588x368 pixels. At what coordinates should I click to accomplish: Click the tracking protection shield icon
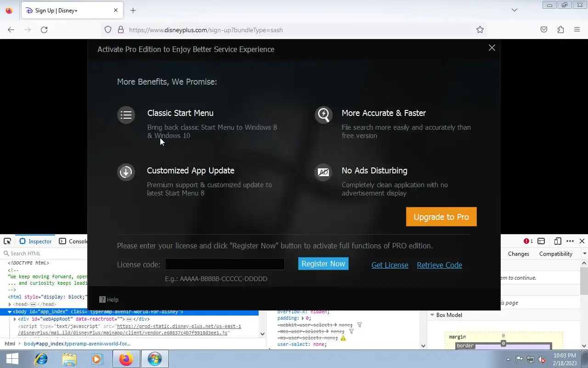point(108,30)
